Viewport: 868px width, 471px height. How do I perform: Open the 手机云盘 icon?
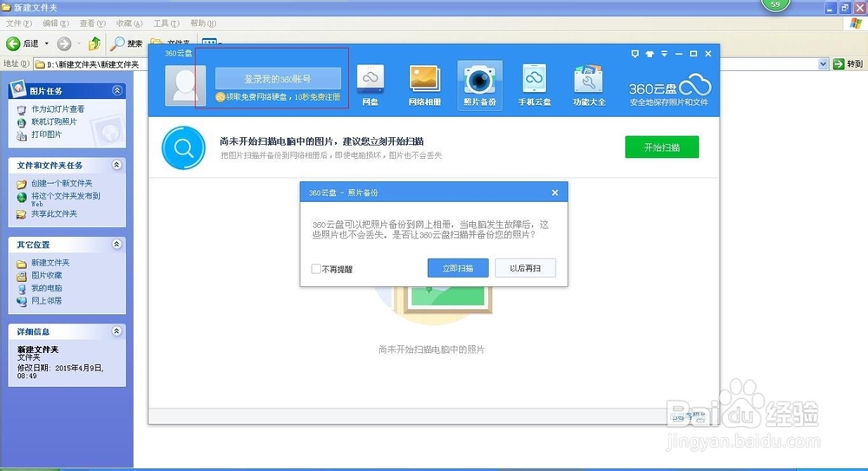(x=534, y=85)
